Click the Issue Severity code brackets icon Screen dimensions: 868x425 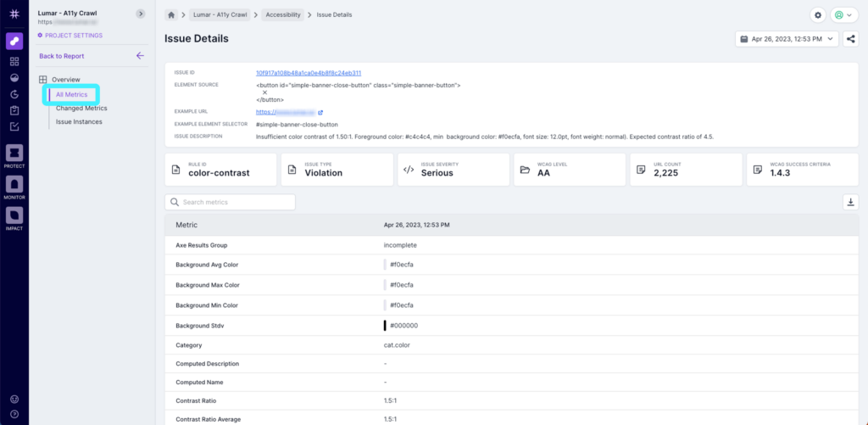tap(409, 170)
